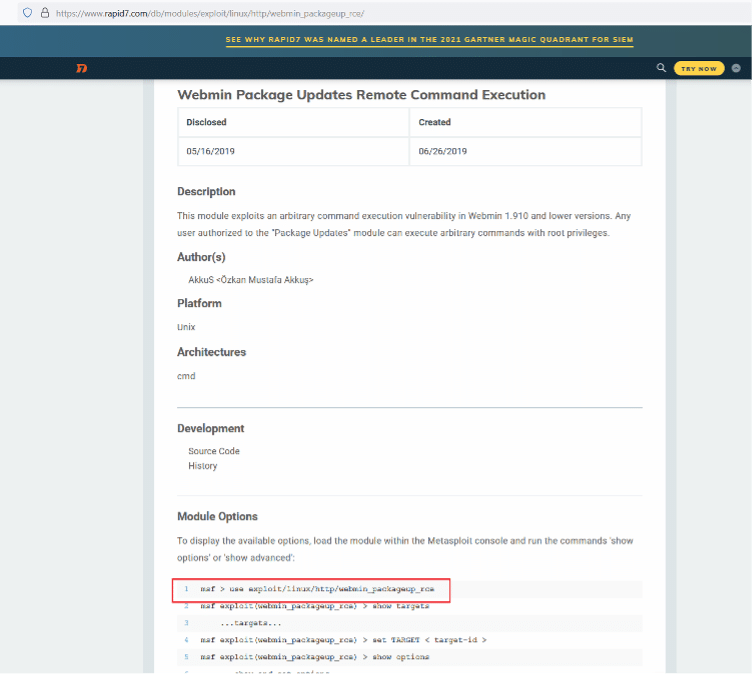753x675 pixels.
Task: Click the created date 06/26/2019
Action: pyautogui.click(x=443, y=151)
